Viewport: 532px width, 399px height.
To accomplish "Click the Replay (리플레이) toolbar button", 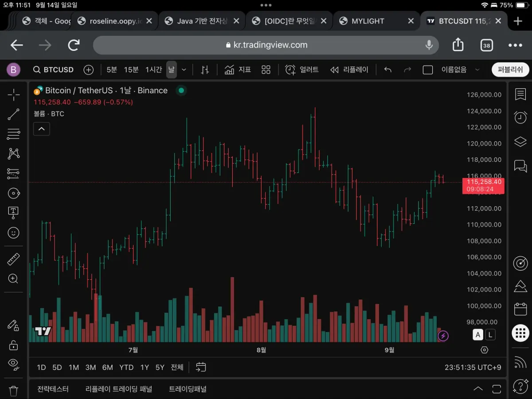I will pos(349,70).
